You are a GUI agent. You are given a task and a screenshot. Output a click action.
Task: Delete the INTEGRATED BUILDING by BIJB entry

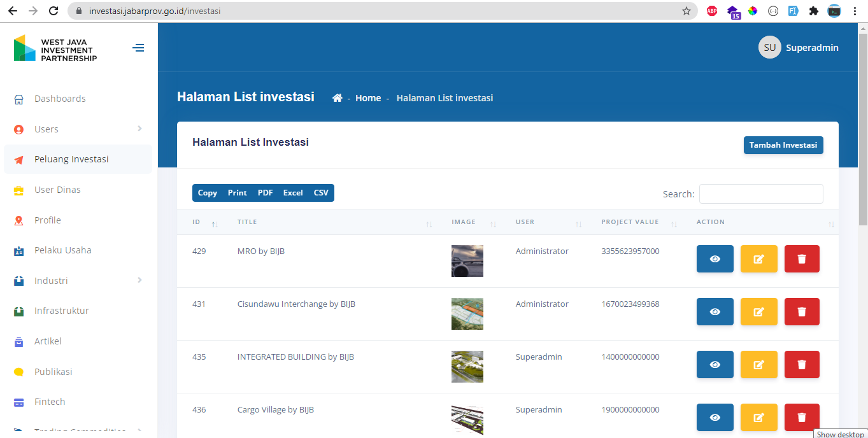(x=801, y=365)
